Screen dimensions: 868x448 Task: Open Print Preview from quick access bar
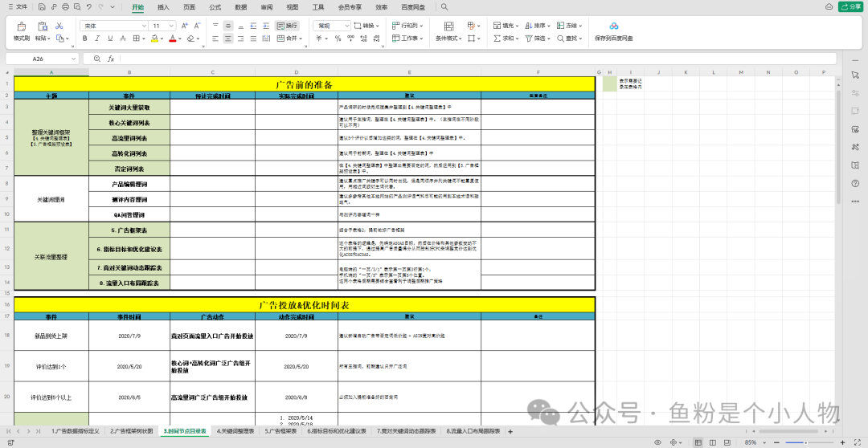(x=76, y=7)
